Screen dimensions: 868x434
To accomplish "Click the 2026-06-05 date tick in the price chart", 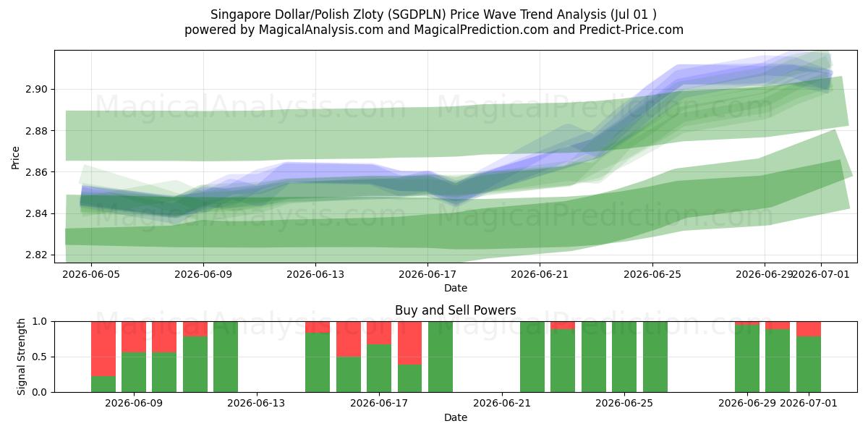I will coord(91,274).
